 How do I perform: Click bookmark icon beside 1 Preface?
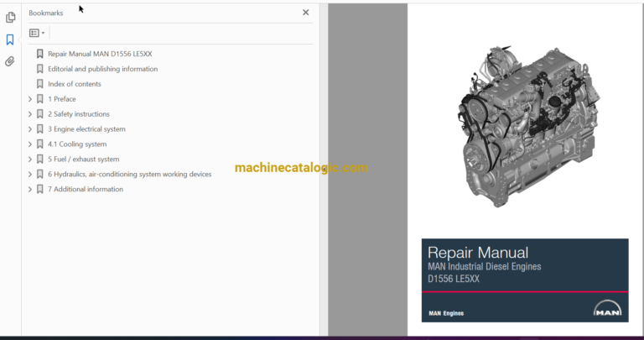(40, 99)
